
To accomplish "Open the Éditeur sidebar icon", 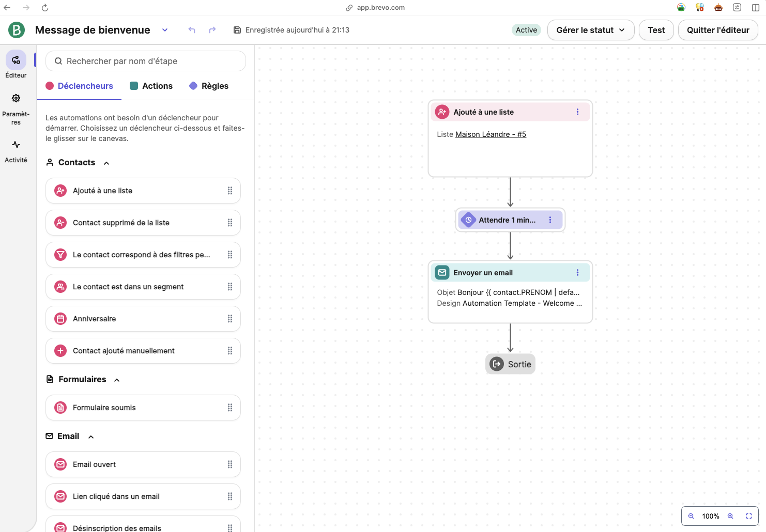I will click(x=16, y=60).
